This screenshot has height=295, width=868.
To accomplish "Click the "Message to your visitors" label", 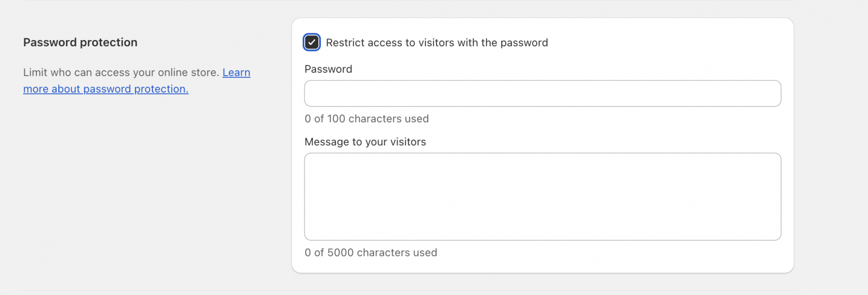I will click(x=365, y=142).
